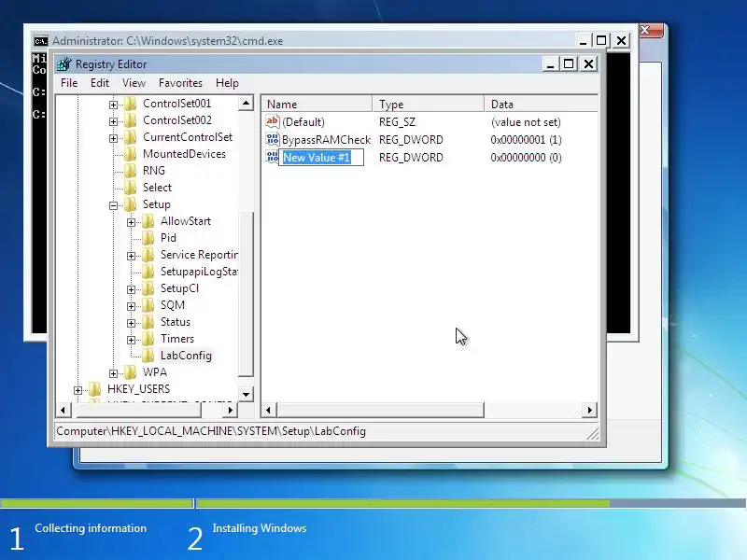747x560 pixels.
Task: Minimize the cmd.exe window
Action: click(583, 40)
